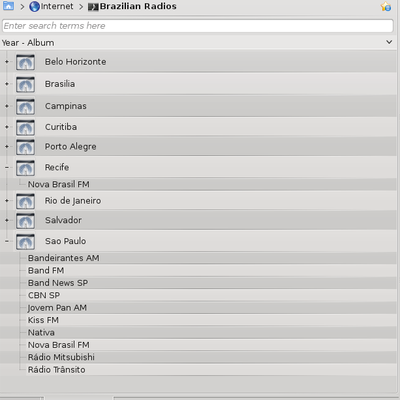This screenshot has width=400, height=400.
Task: Select the Recife label
Action: click(57, 167)
